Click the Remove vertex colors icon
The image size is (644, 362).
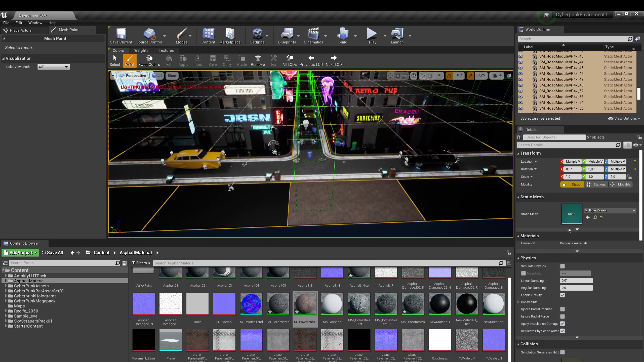pos(258,61)
